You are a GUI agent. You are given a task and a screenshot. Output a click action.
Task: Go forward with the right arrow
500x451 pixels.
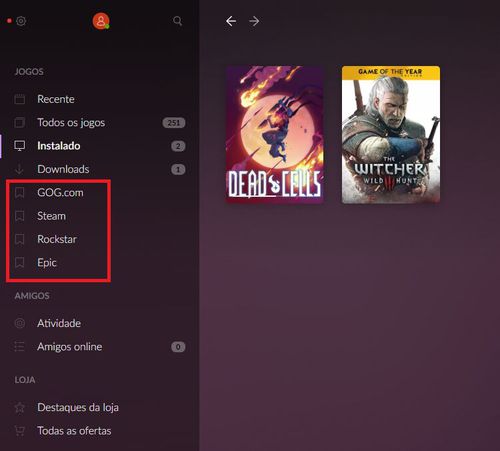click(x=254, y=21)
